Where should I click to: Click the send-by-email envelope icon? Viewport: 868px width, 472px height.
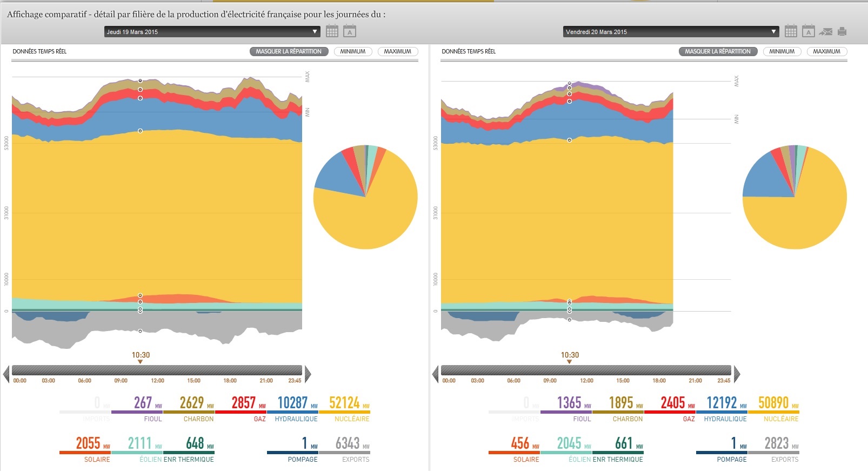tap(825, 32)
